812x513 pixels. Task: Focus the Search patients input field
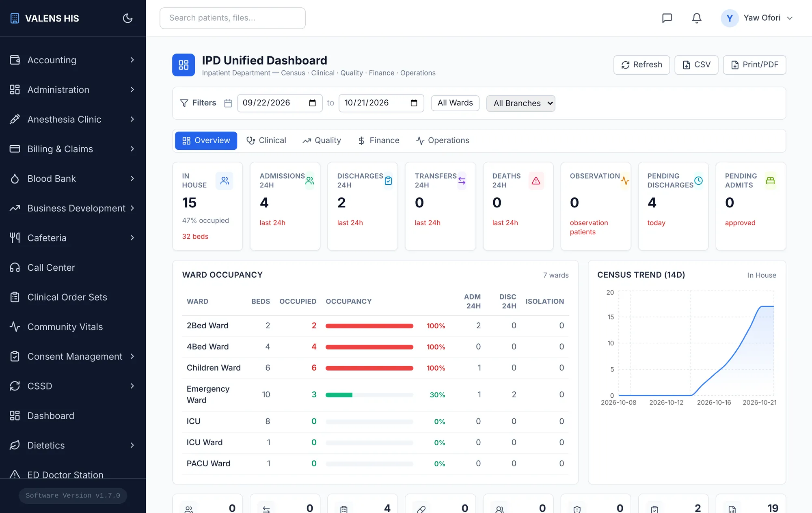pyautogui.click(x=233, y=18)
